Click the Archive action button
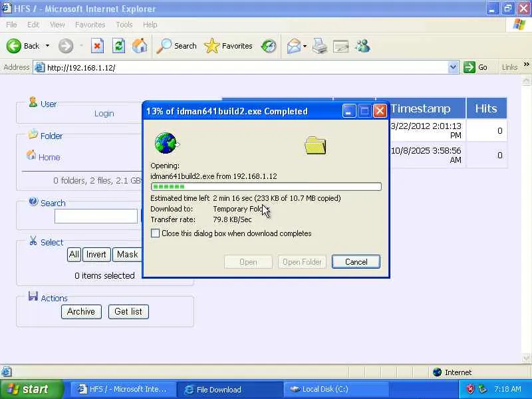This screenshot has width=532, height=399. (81, 311)
